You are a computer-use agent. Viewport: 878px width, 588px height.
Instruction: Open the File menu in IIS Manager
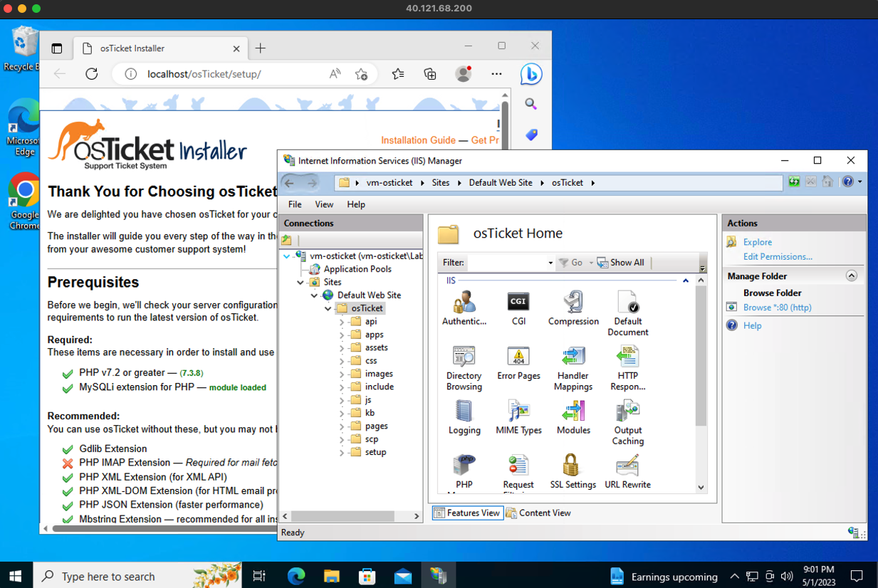(x=295, y=204)
